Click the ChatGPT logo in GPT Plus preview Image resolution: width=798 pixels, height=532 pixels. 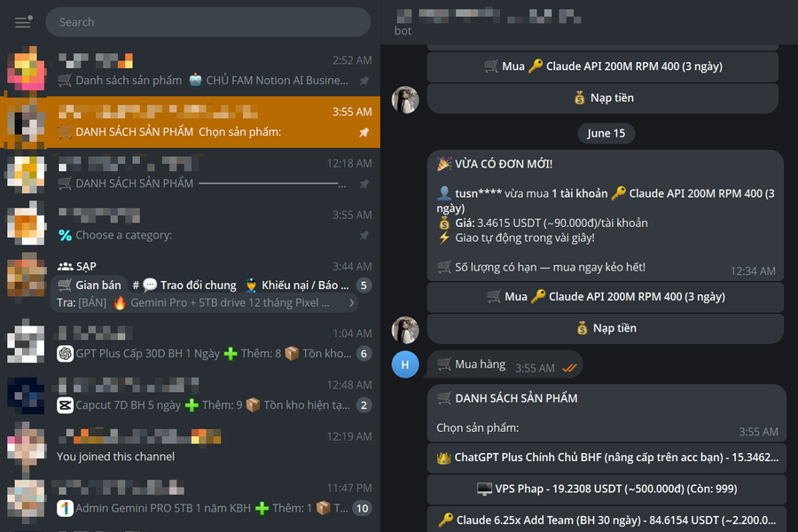65,353
